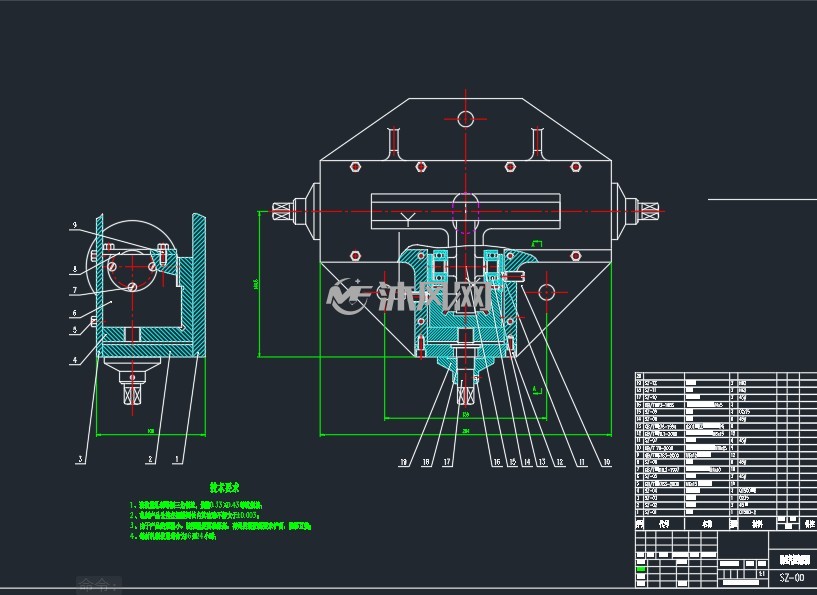Pick part balloon number 15

pyautogui.click(x=513, y=462)
